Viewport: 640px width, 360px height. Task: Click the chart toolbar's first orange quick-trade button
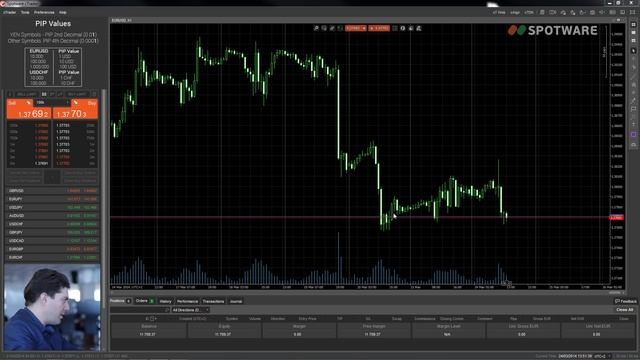pyautogui.click(x=356, y=28)
